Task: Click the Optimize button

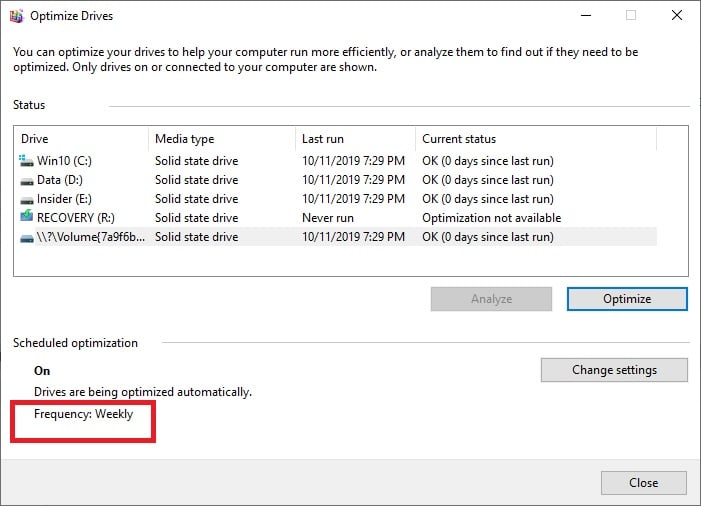Action: (x=627, y=299)
